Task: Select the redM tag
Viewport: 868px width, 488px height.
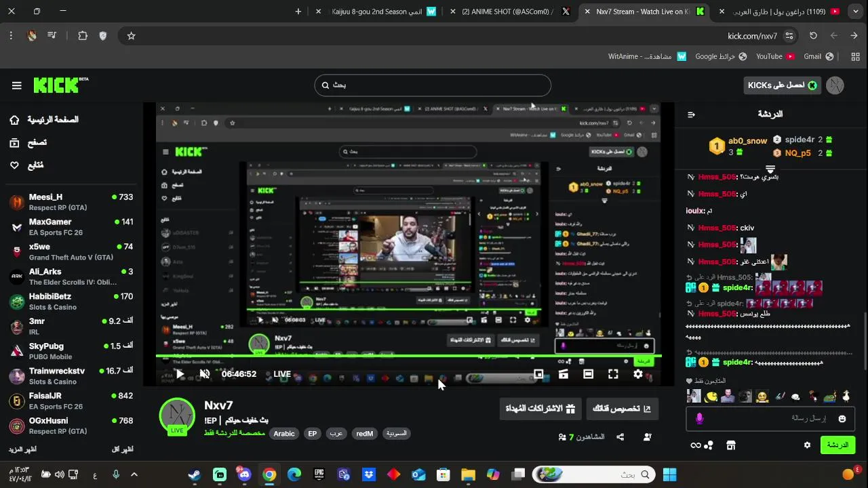Action: [x=365, y=434]
